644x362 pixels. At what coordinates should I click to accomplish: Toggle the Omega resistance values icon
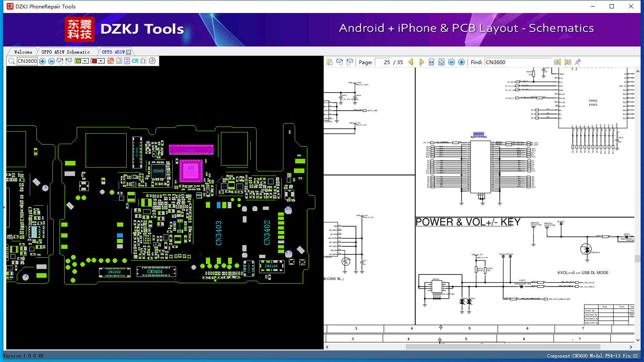(x=143, y=61)
